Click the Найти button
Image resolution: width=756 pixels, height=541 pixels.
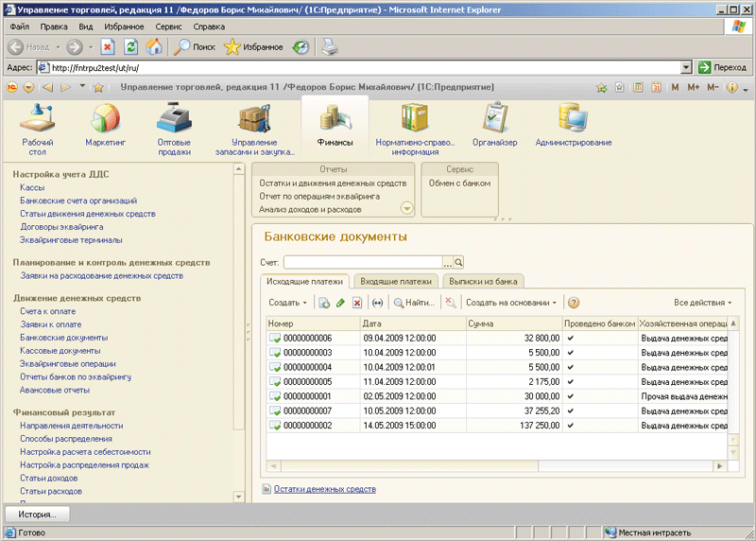pyautogui.click(x=415, y=303)
